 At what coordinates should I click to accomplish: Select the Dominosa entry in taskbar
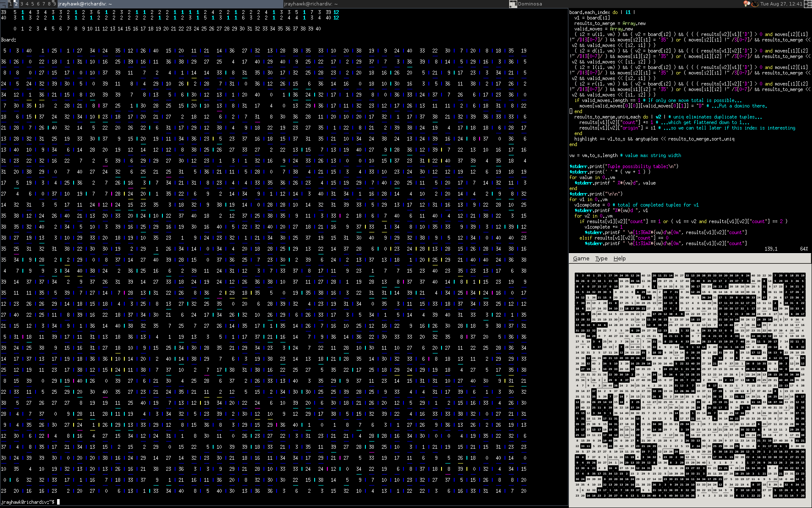click(x=625, y=4)
